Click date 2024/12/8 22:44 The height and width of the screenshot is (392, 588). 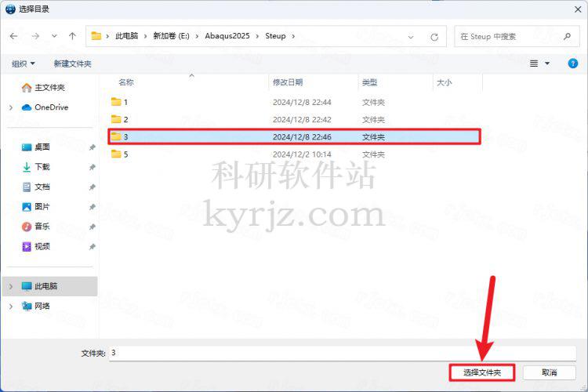[302, 103]
